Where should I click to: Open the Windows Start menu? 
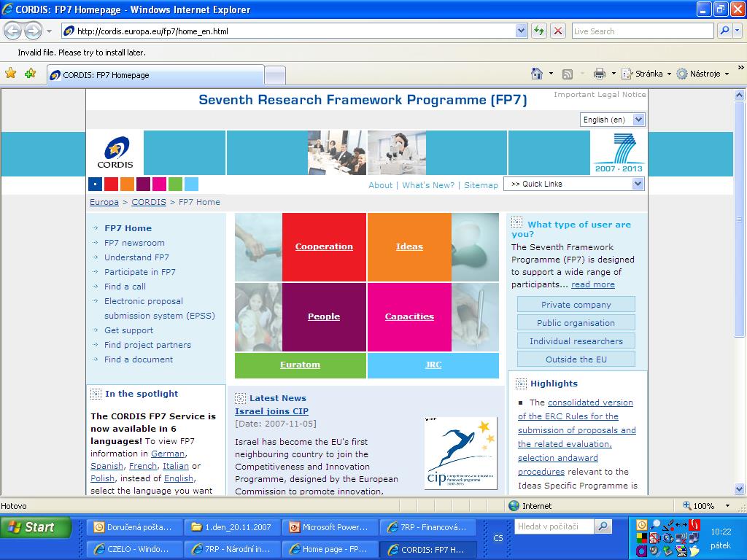click(36, 527)
